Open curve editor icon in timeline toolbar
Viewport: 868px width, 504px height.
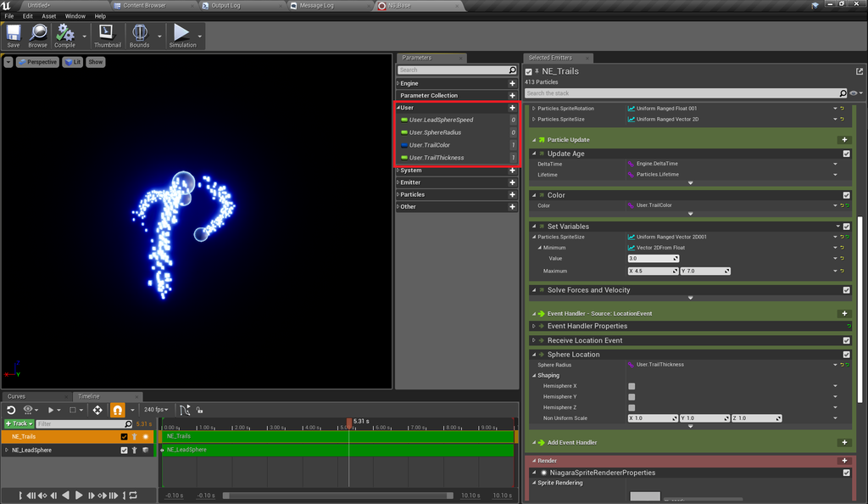tap(185, 410)
